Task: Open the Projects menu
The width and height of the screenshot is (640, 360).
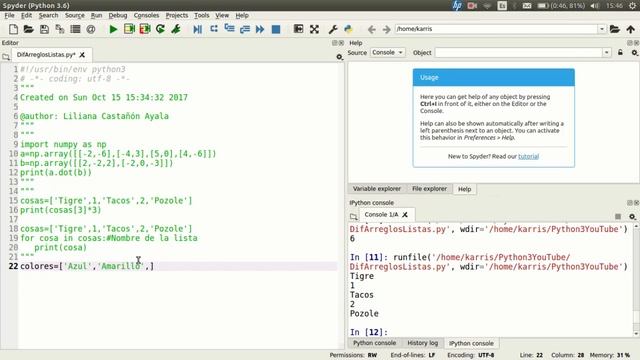Action: (x=177, y=15)
